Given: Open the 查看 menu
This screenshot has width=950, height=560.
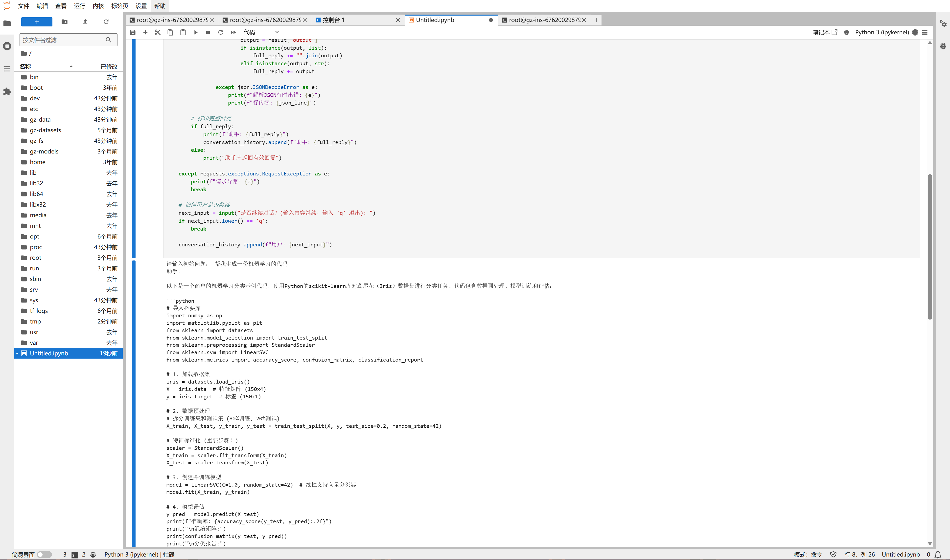Looking at the screenshot, I should [61, 6].
